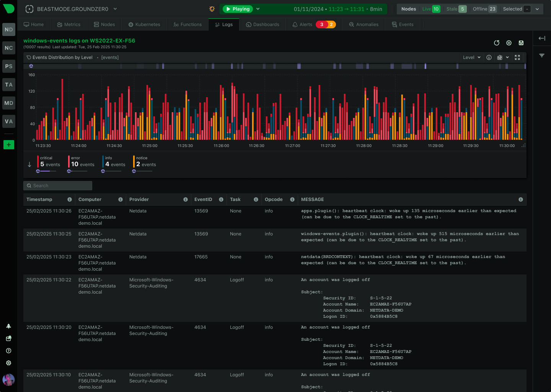Open help question mark icon

pyautogui.click(x=8, y=351)
